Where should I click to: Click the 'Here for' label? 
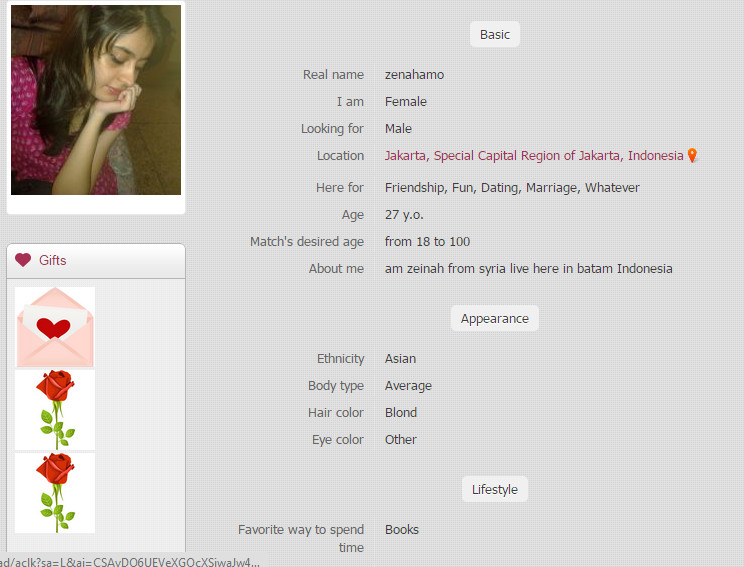340,188
